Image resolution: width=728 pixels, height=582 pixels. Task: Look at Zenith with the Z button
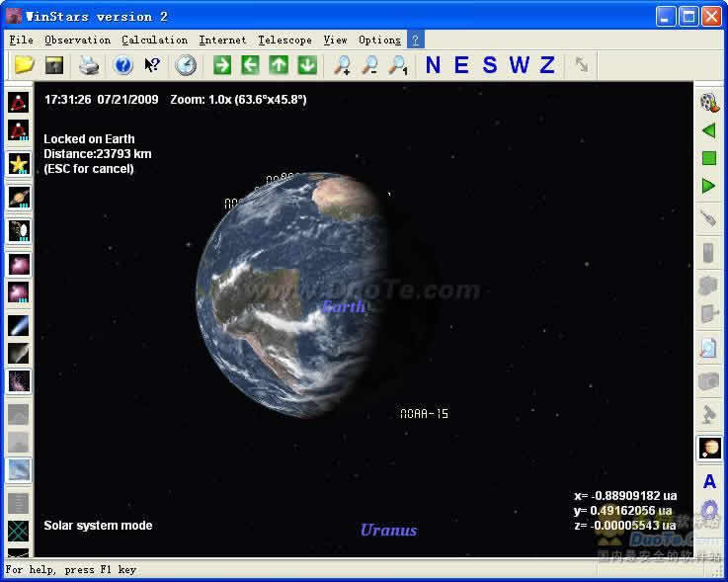tap(547, 65)
